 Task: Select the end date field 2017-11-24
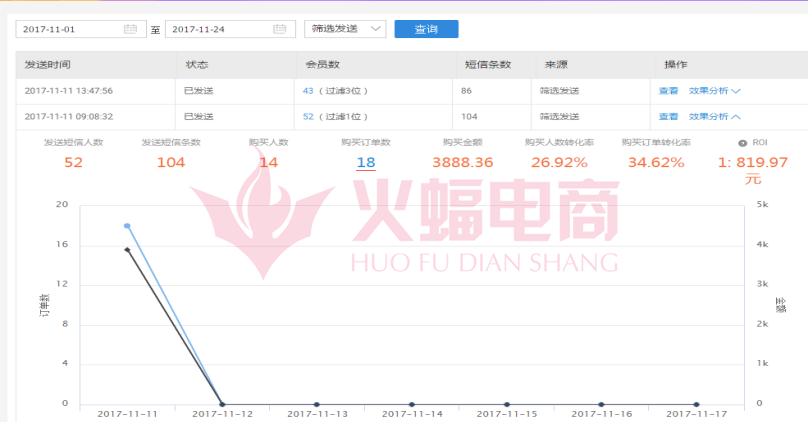[x=230, y=29]
